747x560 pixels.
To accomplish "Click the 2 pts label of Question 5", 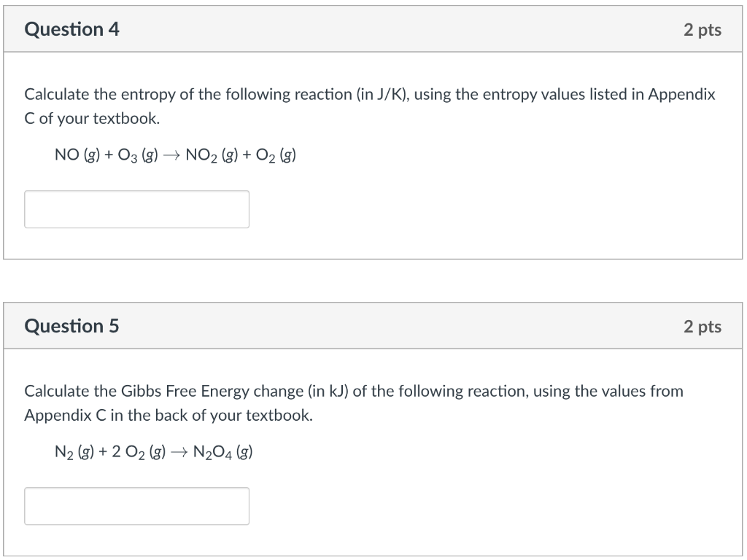I will click(x=703, y=327).
